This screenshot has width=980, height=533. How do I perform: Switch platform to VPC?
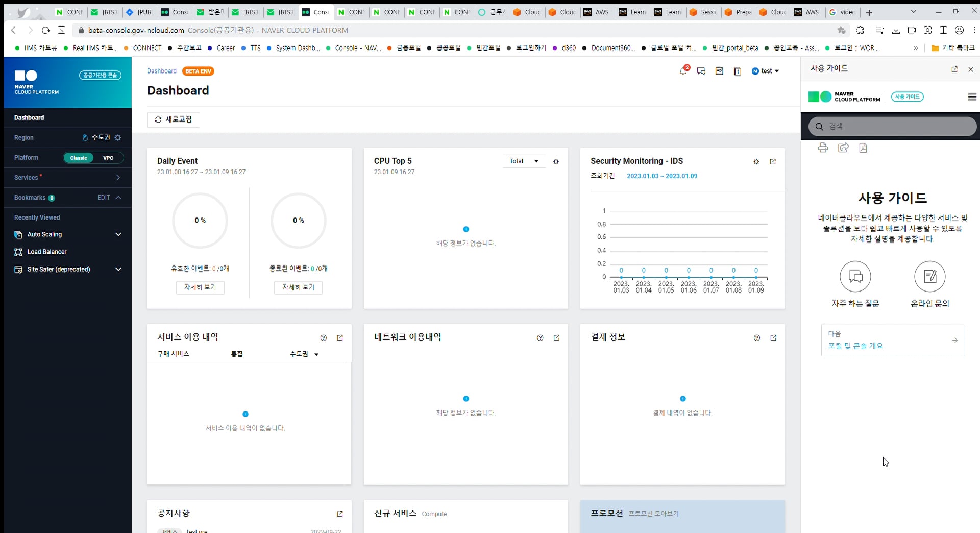click(108, 158)
